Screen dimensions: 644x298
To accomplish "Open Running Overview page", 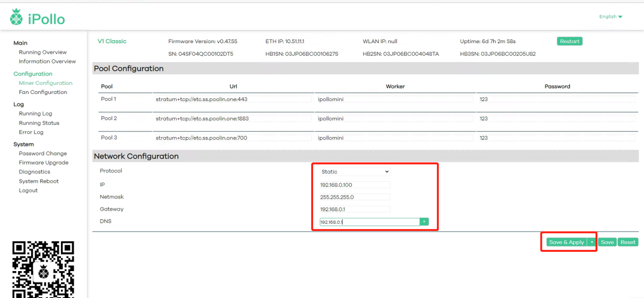I will click(x=43, y=52).
